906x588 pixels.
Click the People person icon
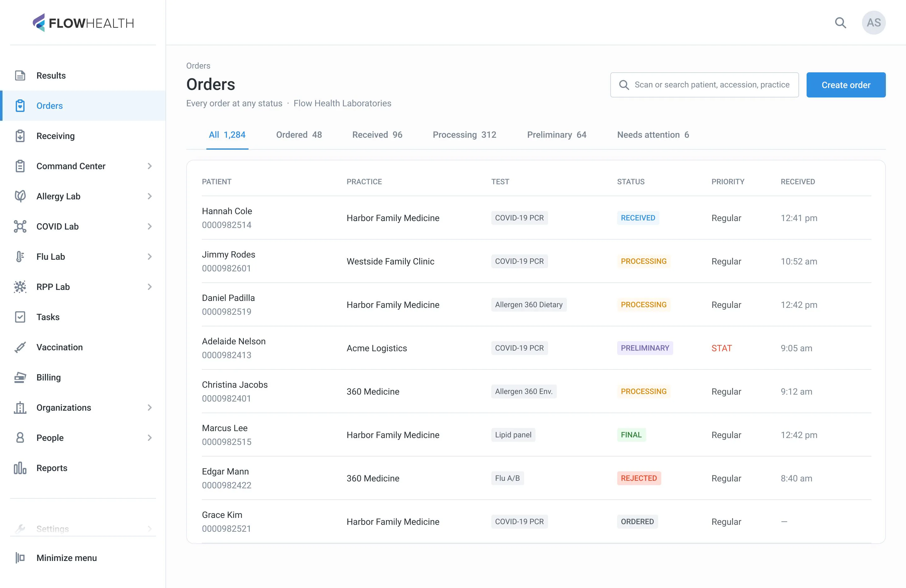tap(20, 438)
